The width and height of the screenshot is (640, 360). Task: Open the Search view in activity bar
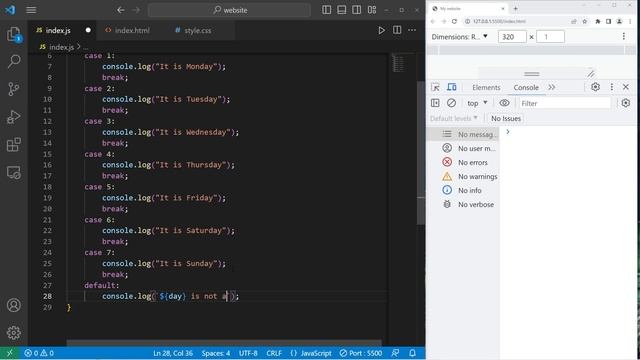pos(14,61)
